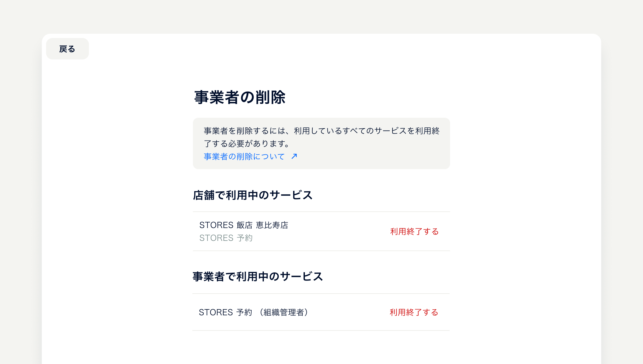Click the 事業者で利用中のサービス section heading
Viewport: 643px width, 364px height.
[258, 276]
